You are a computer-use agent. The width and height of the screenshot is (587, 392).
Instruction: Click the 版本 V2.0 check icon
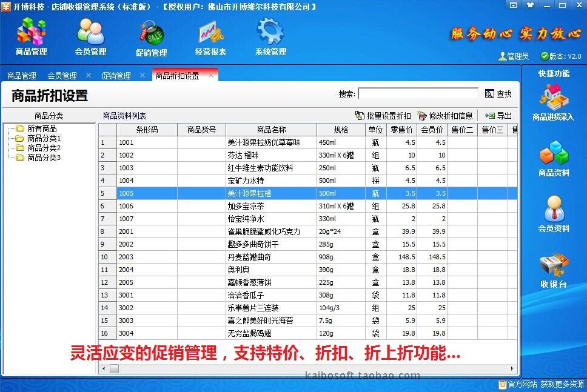[x=545, y=56]
